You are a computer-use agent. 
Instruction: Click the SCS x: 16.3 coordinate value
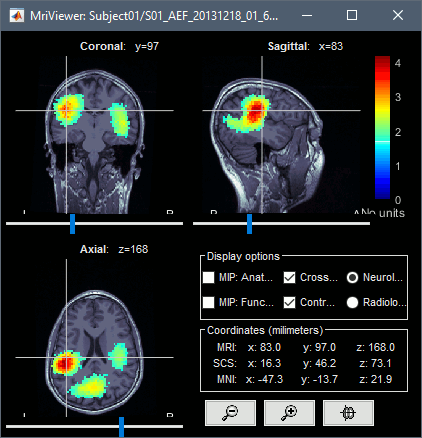point(264,363)
